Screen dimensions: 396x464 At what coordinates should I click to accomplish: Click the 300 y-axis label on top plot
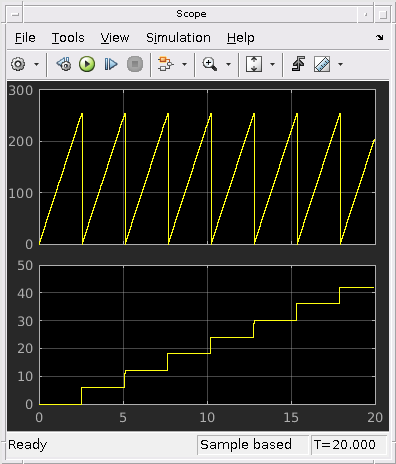click(x=21, y=91)
